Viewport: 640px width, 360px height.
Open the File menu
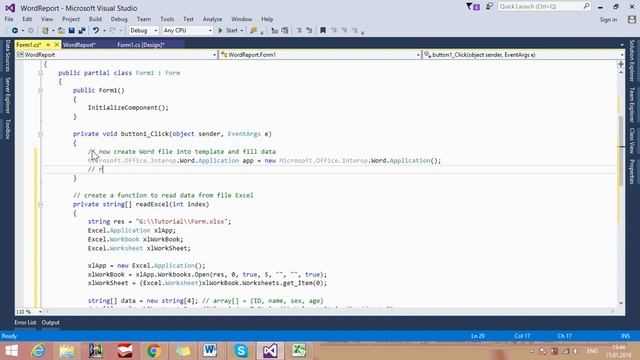point(9,19)
